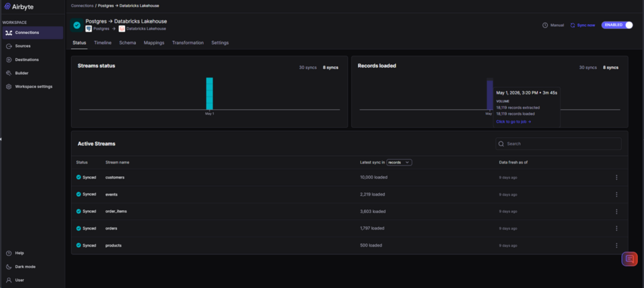Click '2,219 loaded' in events row
Viewport: 644px width, 288px height.
click(x=372, y=194)
